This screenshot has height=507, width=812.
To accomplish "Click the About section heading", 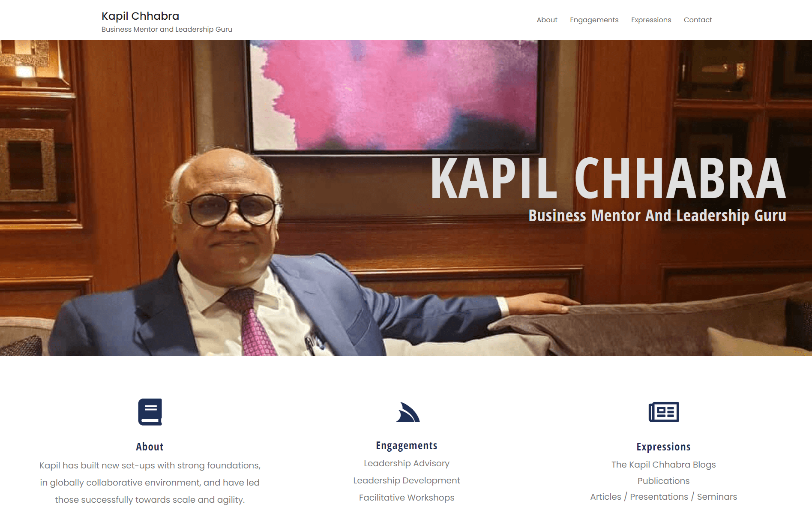I will (150, 447).
